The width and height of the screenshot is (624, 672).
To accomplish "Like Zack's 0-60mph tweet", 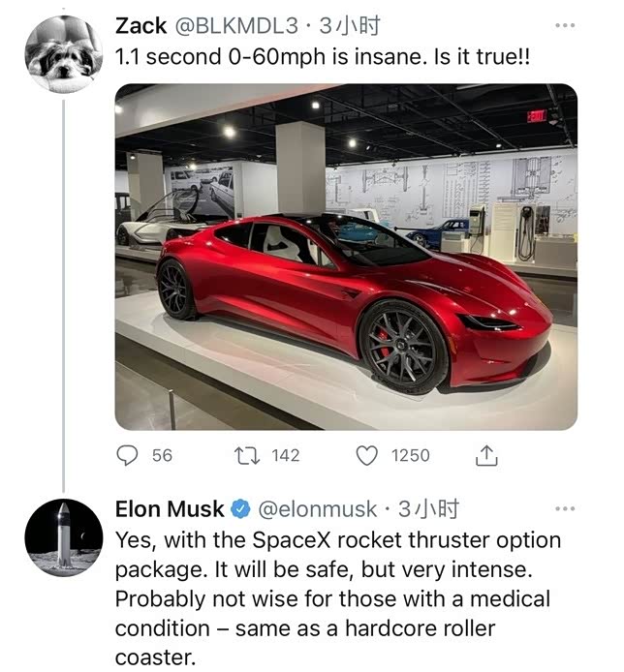I will coord(367,455).
